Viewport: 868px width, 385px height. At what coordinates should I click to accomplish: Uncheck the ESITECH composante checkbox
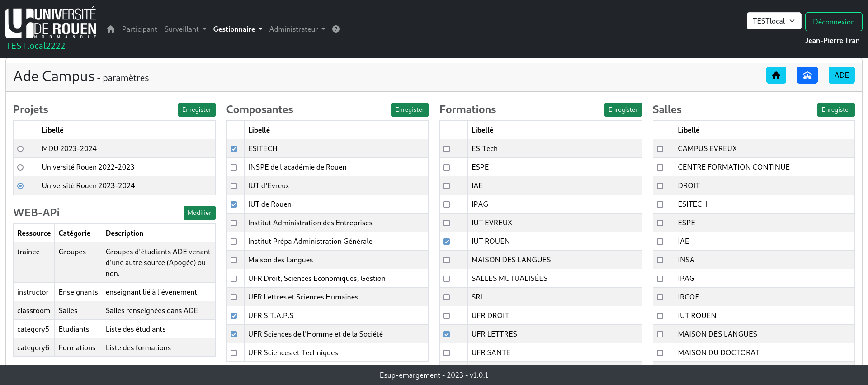[234, 149]
